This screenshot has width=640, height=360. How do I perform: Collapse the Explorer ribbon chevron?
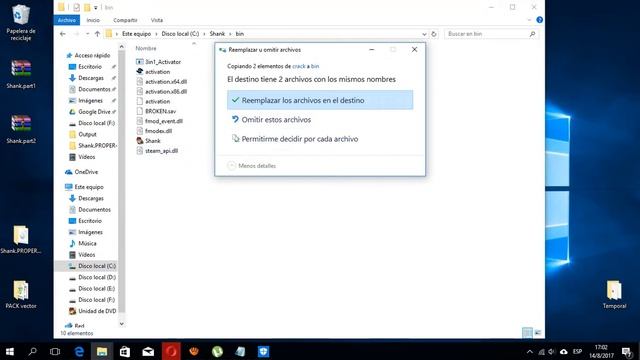[529, 20]
